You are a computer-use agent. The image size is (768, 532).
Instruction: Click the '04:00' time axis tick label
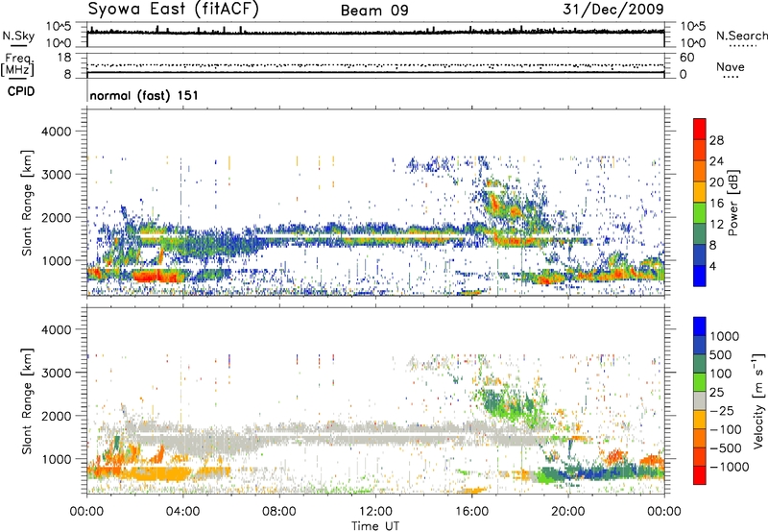[x=182, y=512]
